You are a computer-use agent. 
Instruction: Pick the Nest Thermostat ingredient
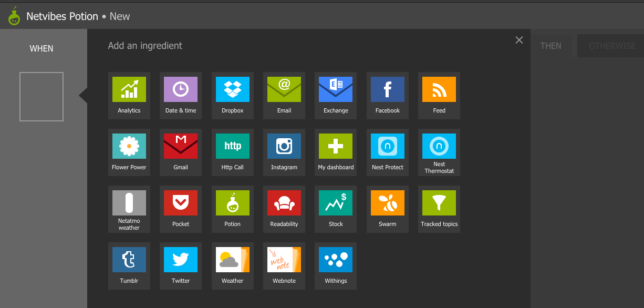tap(439, 152)
